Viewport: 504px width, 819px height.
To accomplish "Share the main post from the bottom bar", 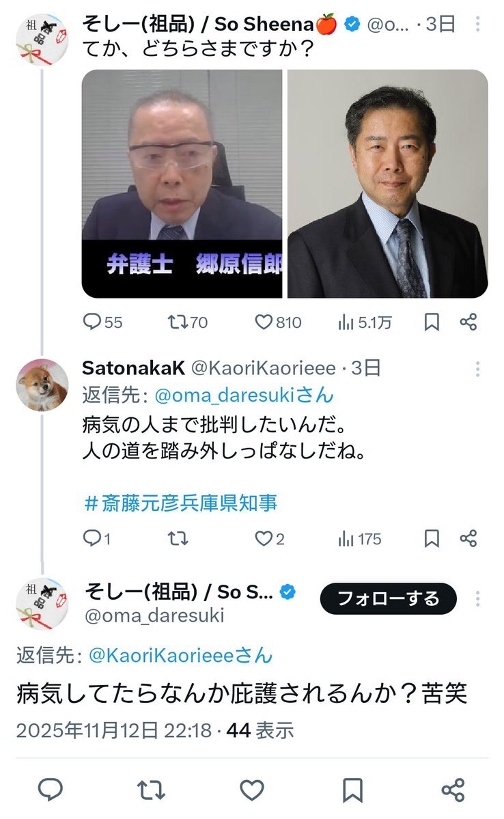I will tap(453, 790).
